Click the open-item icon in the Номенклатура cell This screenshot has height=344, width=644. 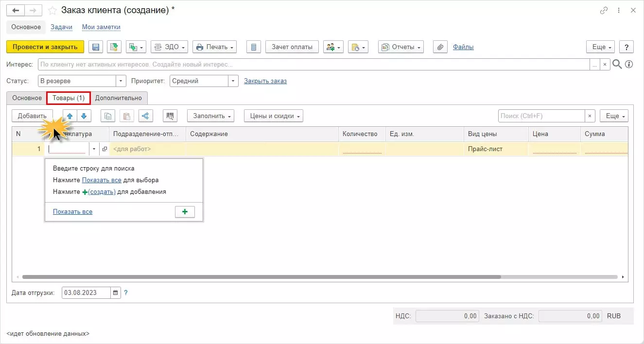click(x=104, y=149)
